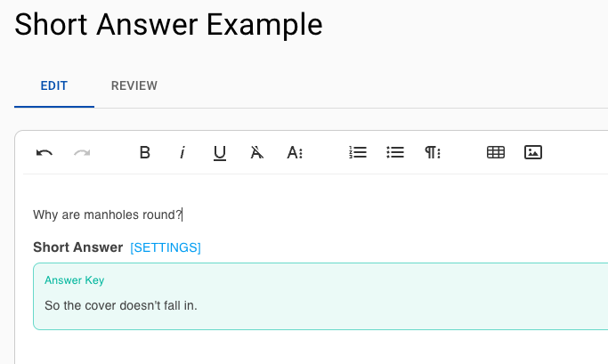Apply italic formatting
608x364 pixels.
[182, 152]
